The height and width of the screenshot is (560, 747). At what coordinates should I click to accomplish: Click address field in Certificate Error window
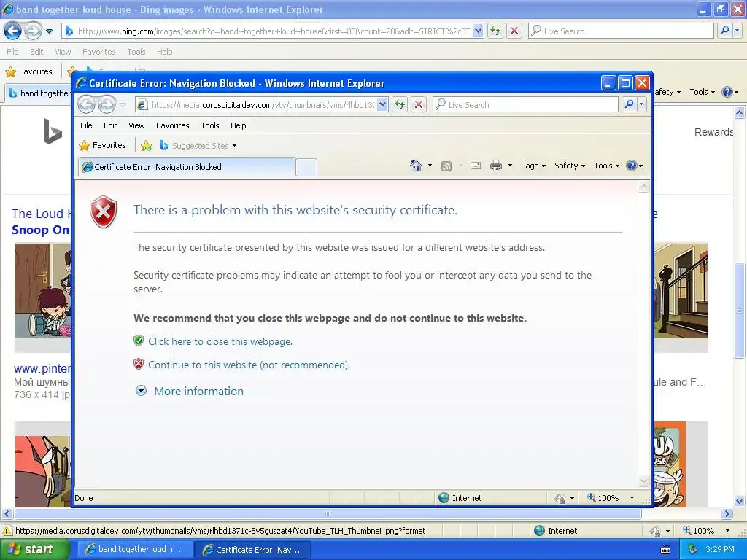coord(262,104)
